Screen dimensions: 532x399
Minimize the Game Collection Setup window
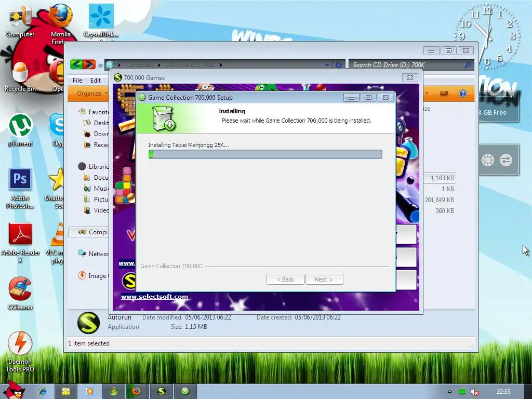pyautogui.click(x=351, y=98)
